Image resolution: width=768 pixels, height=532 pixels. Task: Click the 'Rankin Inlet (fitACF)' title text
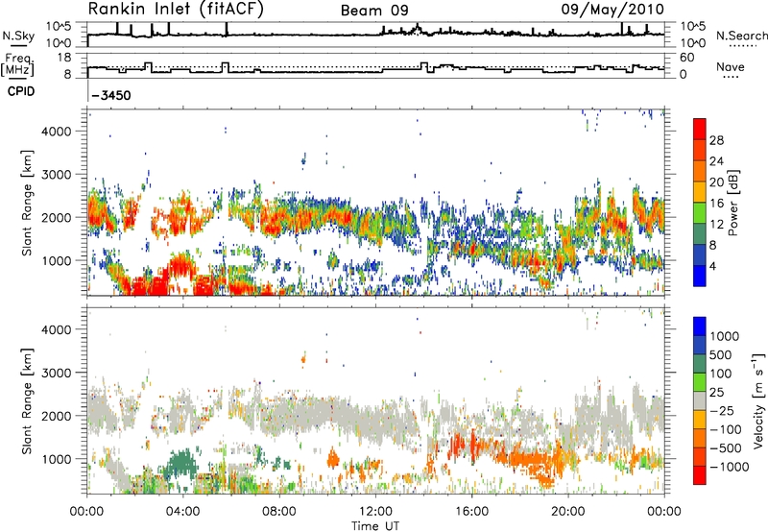pos(176,10)
